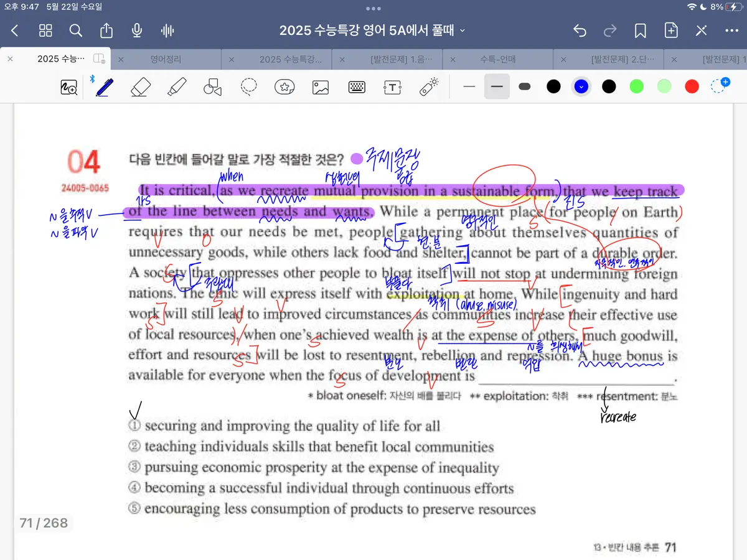Close the 영어정리 tab
The height and width of the screenshot is (560, 747).
(121, 60)
